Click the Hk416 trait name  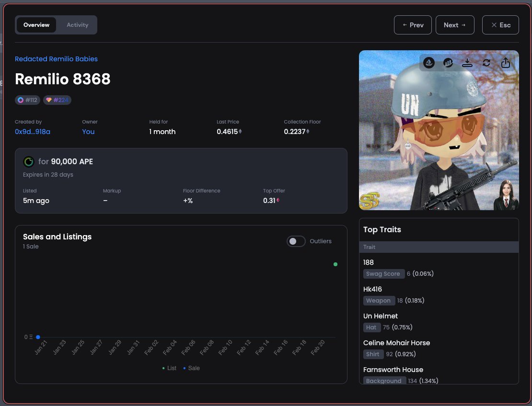[x=372, y=289]
